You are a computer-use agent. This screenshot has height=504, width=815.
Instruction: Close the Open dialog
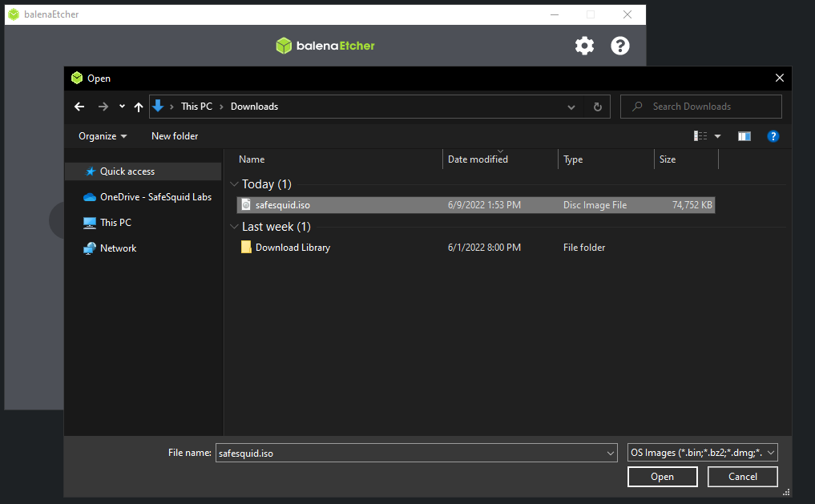coord(779,78)
